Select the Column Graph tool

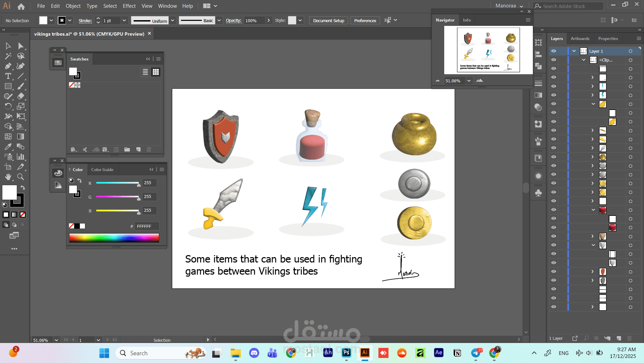click(21, 157)
